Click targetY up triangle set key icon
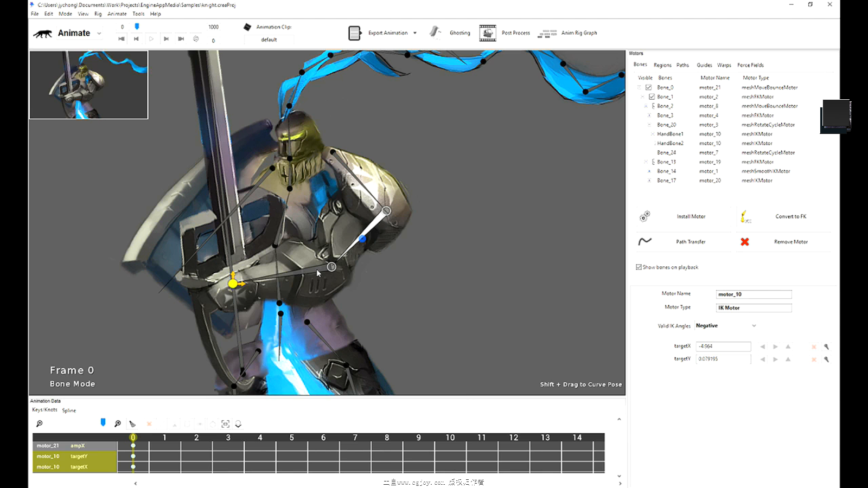This screenshot has width=868, height=488. (x=788, y=359)
